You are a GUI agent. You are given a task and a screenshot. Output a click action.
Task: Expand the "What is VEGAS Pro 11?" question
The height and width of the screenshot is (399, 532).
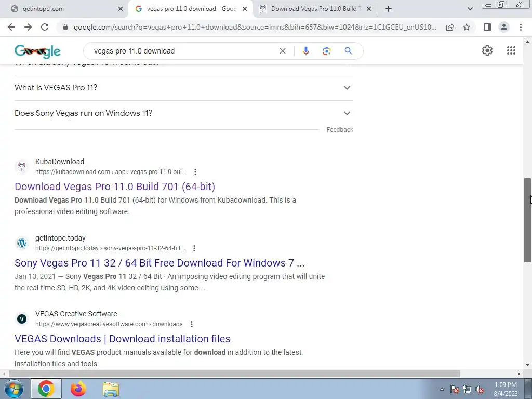point(183,88)
